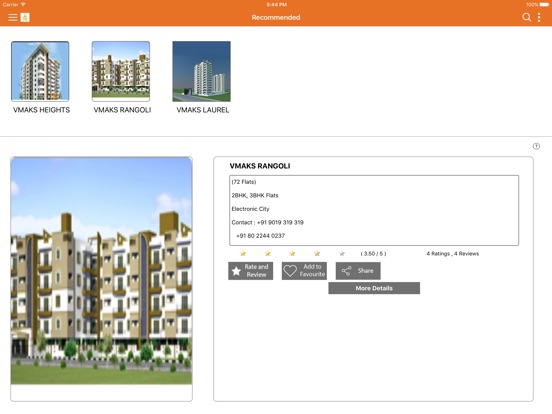Open More Details for property
Screen dimensions: 552x414
pyautogui.click(x=374, y=288)
